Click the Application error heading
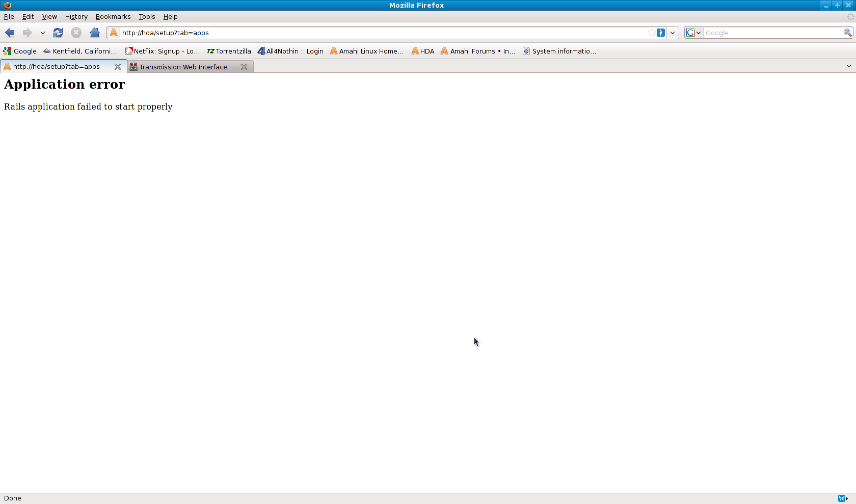The height and width of the screenshot is (504, 856). pyautogui.click(x=64, y=84)
